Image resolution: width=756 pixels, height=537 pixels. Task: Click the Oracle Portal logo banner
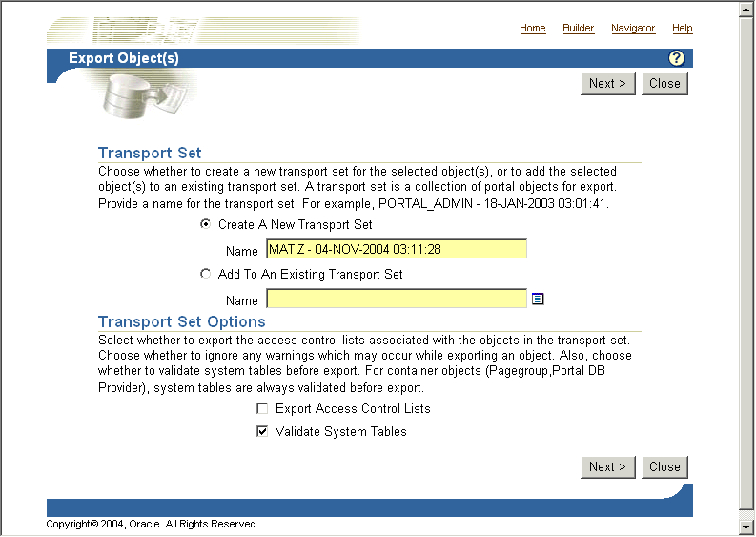[x=202, y=31]
